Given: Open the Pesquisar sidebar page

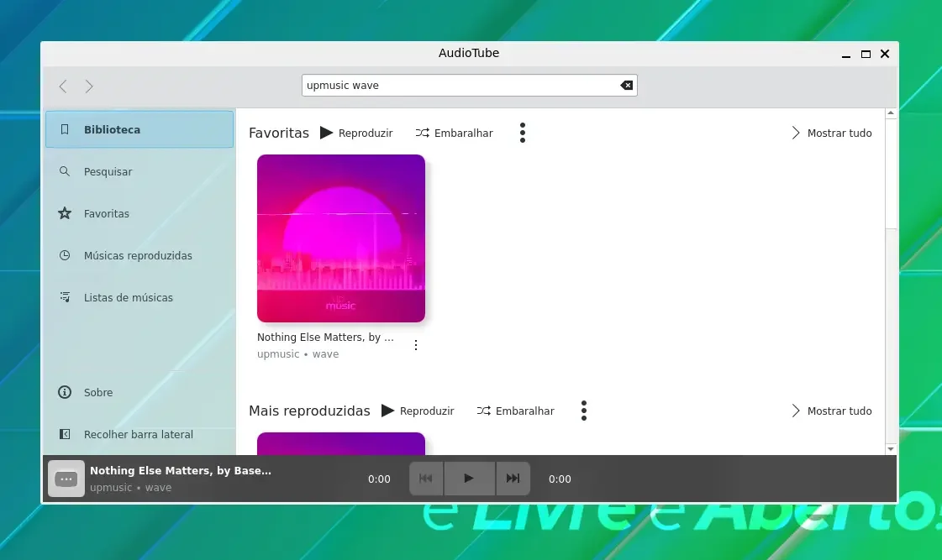Looking at the screenshot, I should pos(139,171).
